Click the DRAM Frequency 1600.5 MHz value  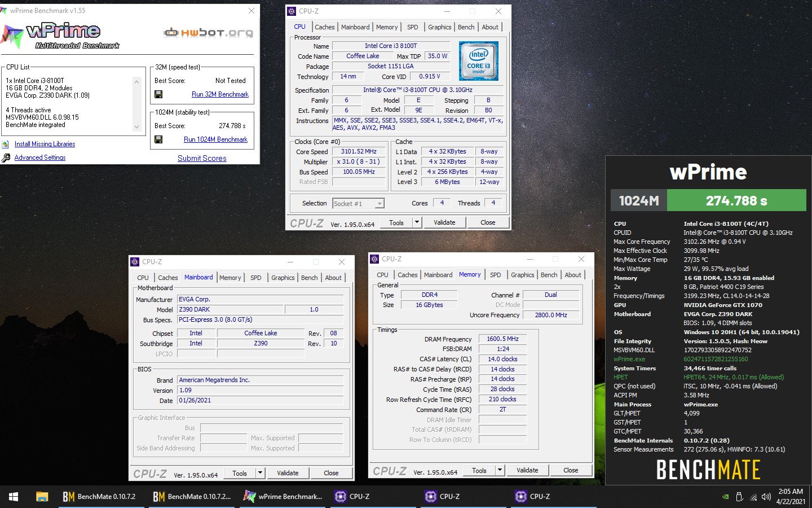pos(502,339)
